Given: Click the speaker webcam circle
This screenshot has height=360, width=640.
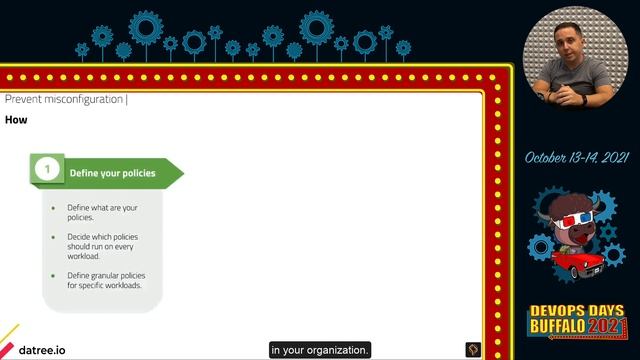Looking at the screenshot, I should (x=576, y=58).
